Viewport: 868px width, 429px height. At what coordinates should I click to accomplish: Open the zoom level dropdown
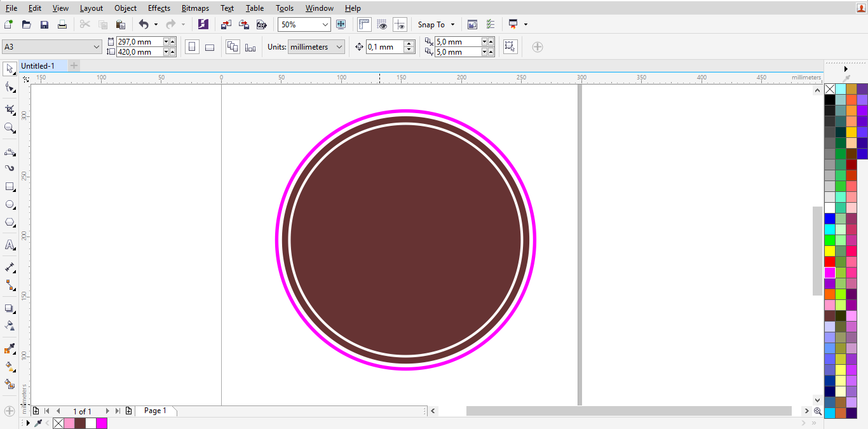pyautogui.click(x=325, y=24)
